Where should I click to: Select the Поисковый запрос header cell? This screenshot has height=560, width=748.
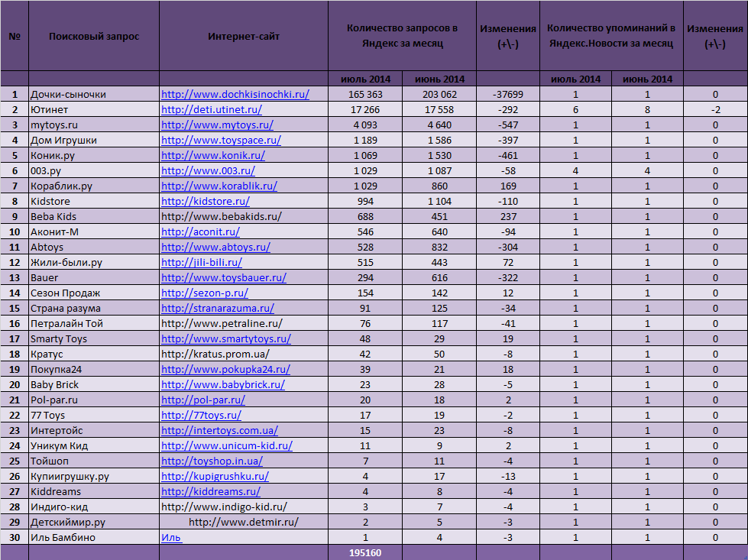coord(94,37)
